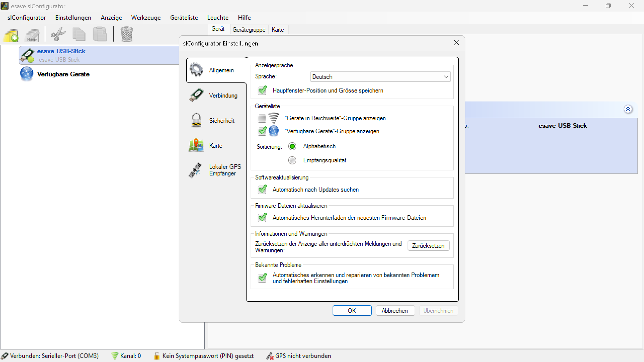Click the padlock Sicherheit icon
Screen dimensions: 644x362
[196, 120]
